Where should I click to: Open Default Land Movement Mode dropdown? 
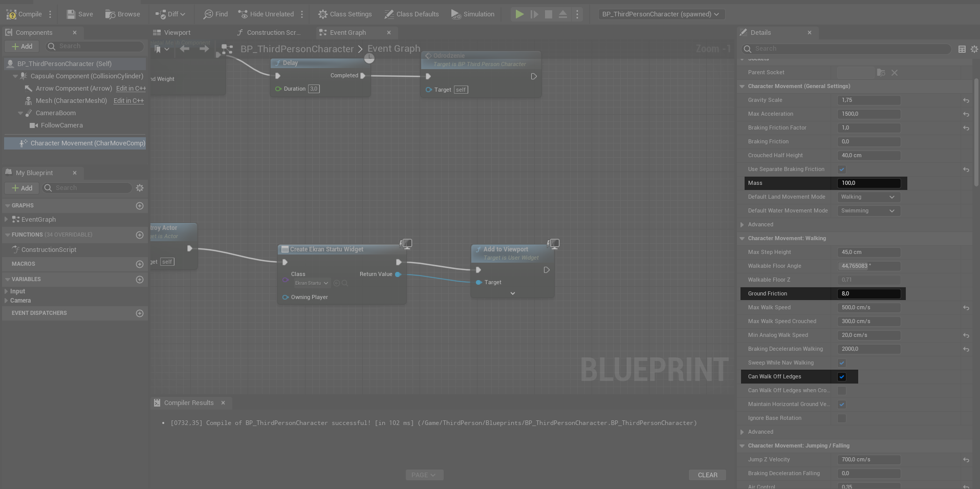(868, 197)
